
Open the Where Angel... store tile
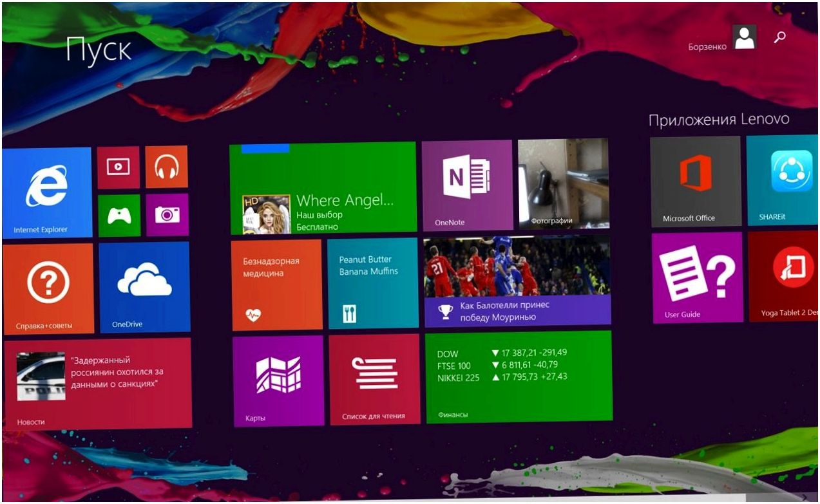[x=323, y=187]
